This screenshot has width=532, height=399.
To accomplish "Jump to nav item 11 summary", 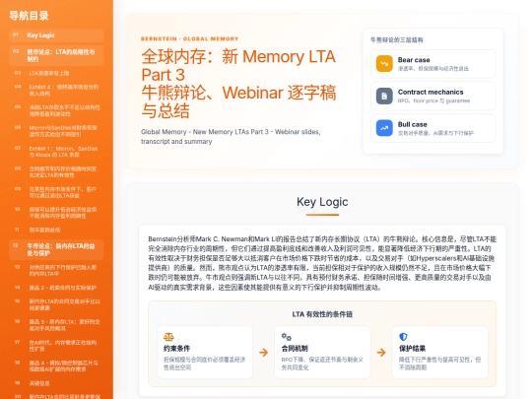I will (x=56, y=230).
